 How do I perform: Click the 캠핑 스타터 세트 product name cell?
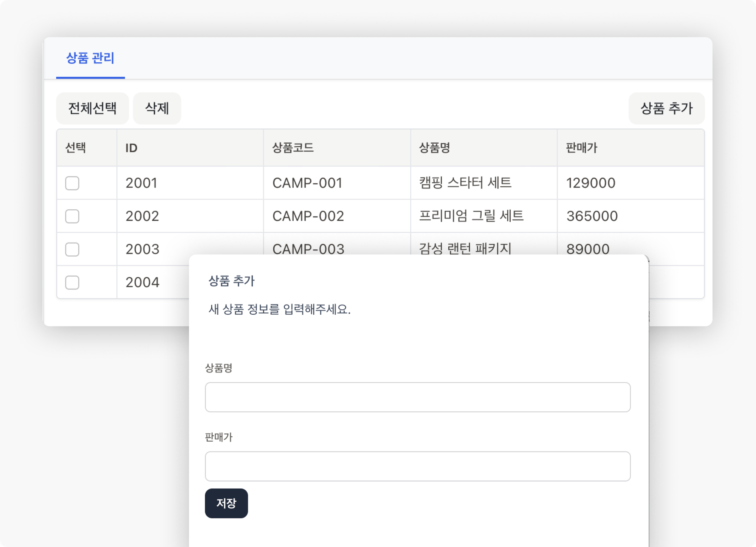tap(465, 183)
